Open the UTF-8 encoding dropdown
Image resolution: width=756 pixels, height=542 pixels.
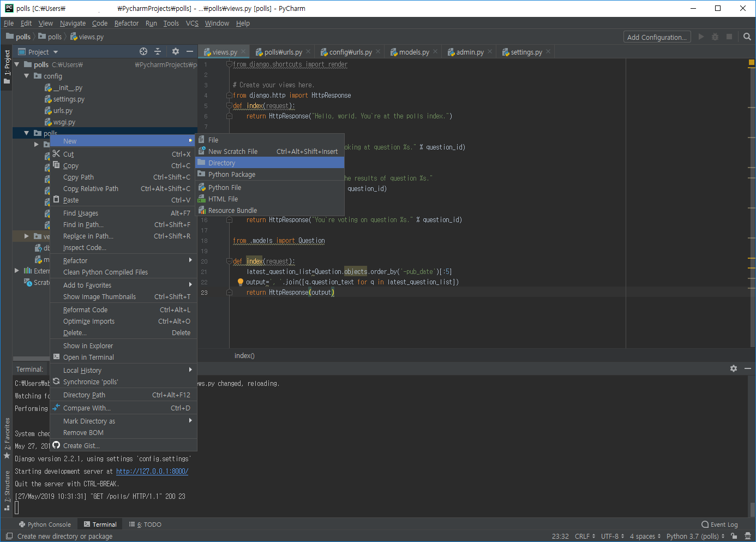pyautogui.click(x=613, y=536)
